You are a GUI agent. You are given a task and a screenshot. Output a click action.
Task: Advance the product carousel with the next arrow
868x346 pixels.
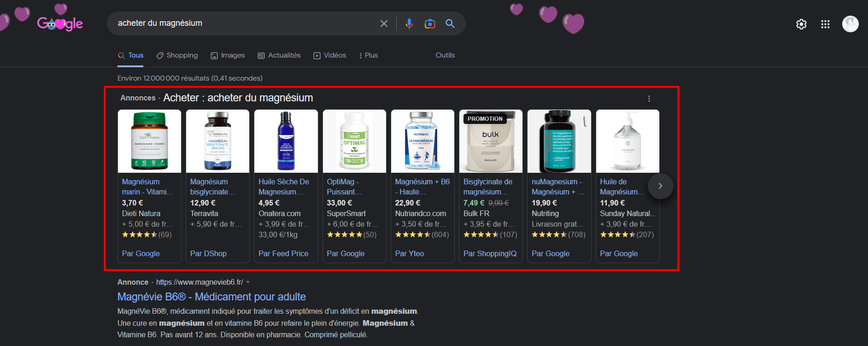click(660, 186)
